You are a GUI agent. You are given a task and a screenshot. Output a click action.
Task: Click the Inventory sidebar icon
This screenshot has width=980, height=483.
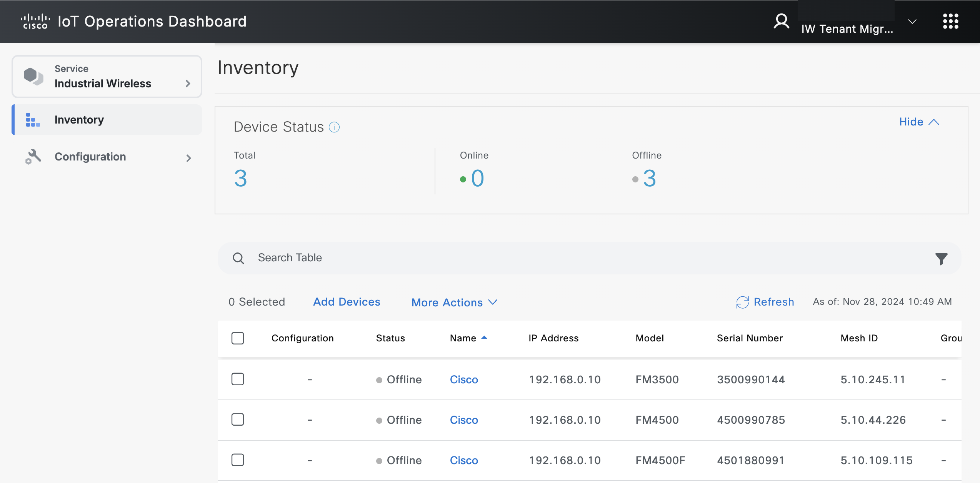33,120
